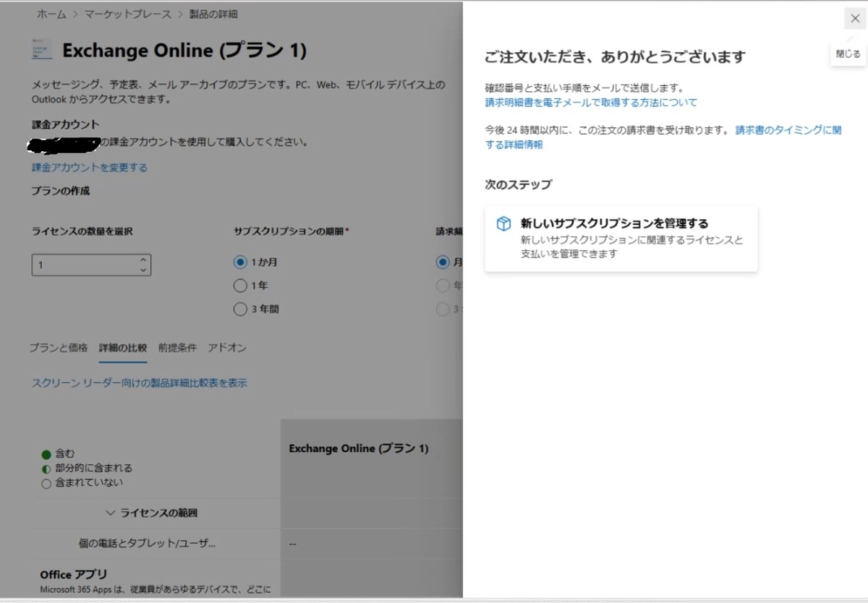Open the billing statement by email help link
The image size is (868, 603).
(x=591, y=103)
